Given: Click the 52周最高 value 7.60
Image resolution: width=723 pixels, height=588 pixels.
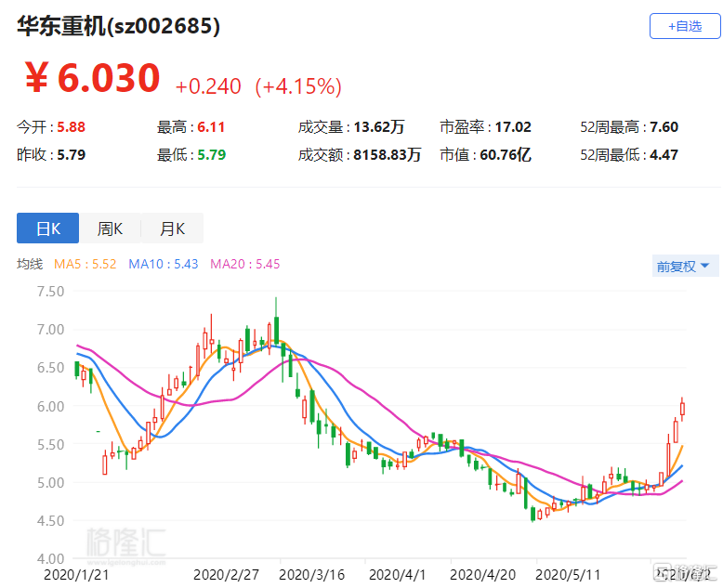Looking at the screenshot, I should click(x=664, y=126).
